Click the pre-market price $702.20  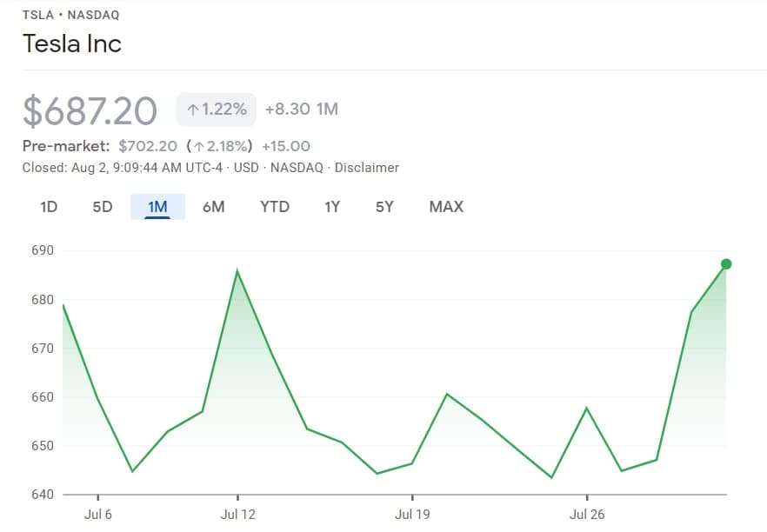coord(148,146)
